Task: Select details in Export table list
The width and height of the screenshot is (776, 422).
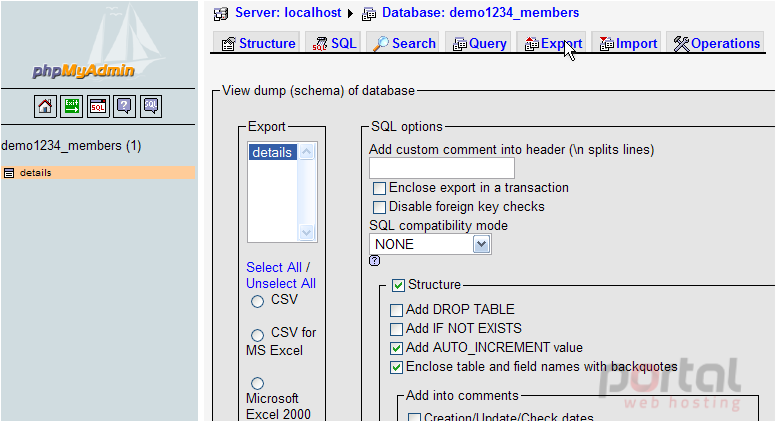Action: [272, 152]
